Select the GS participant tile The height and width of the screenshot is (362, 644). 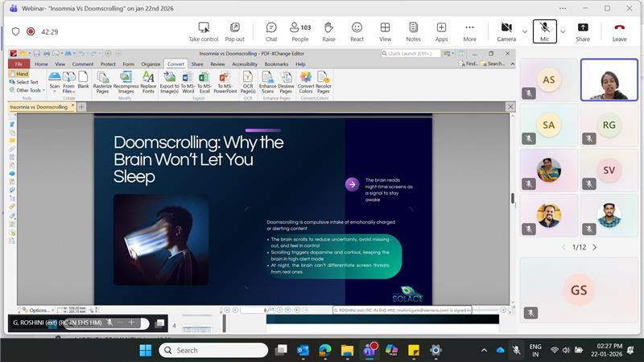(578, 290)
